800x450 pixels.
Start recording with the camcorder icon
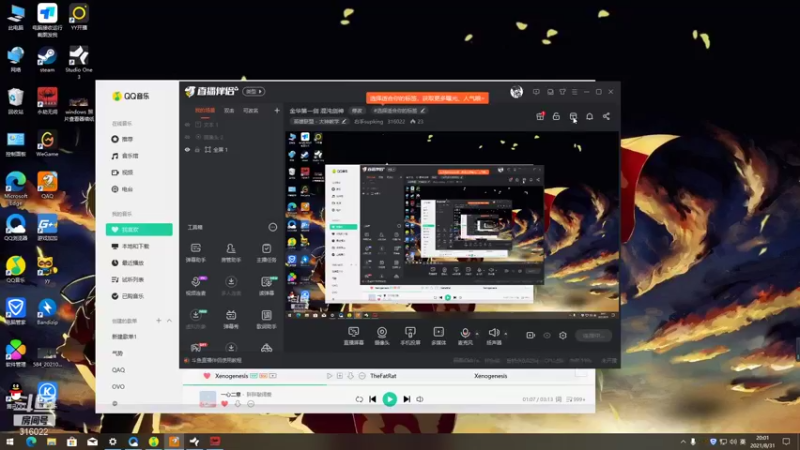coord(531,335)
